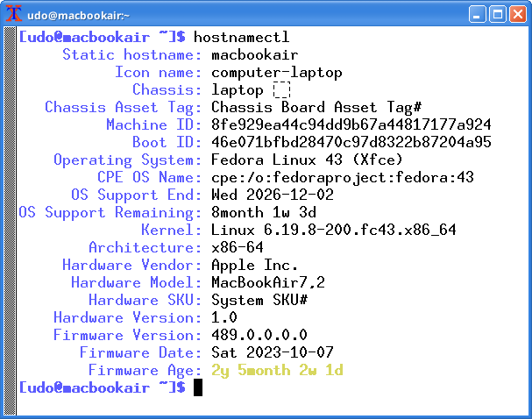Screen dimensions: 532x419
Task: Click Static hostname value macbookair
Action: (254, 54)
